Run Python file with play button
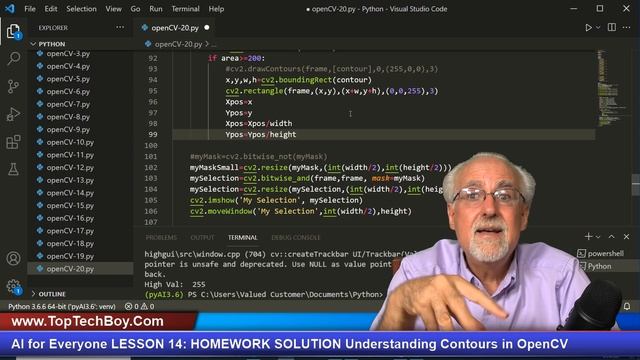Image resolution: width=640 pixels, height=360 pixels. click(x=588, y=27)
